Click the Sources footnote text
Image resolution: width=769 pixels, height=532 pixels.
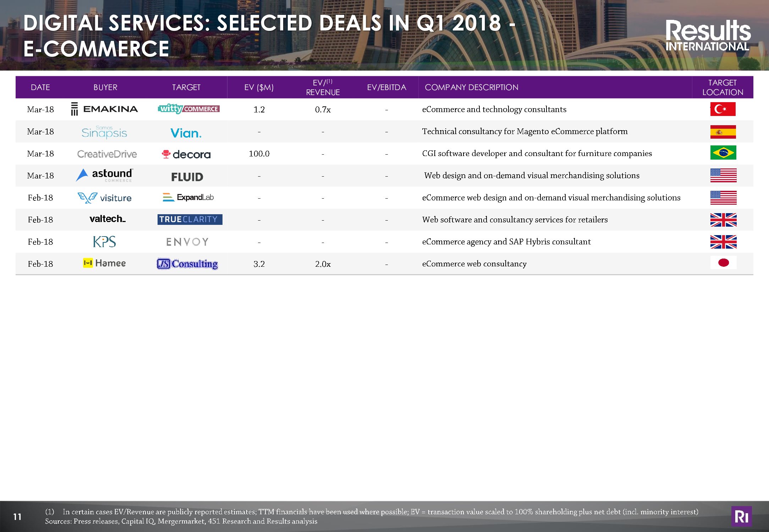click(x=181, y=521)
